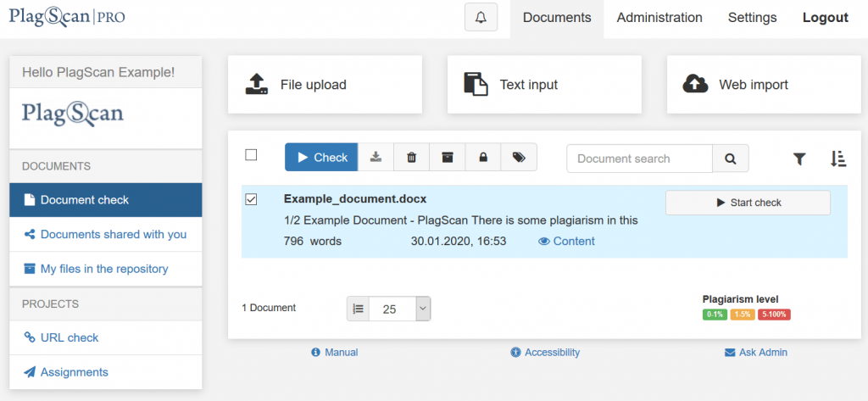The height and width of the screenshot is (401, 868).
Task: Click the red 5-100% plagiarism level badge
Action: 775,315
